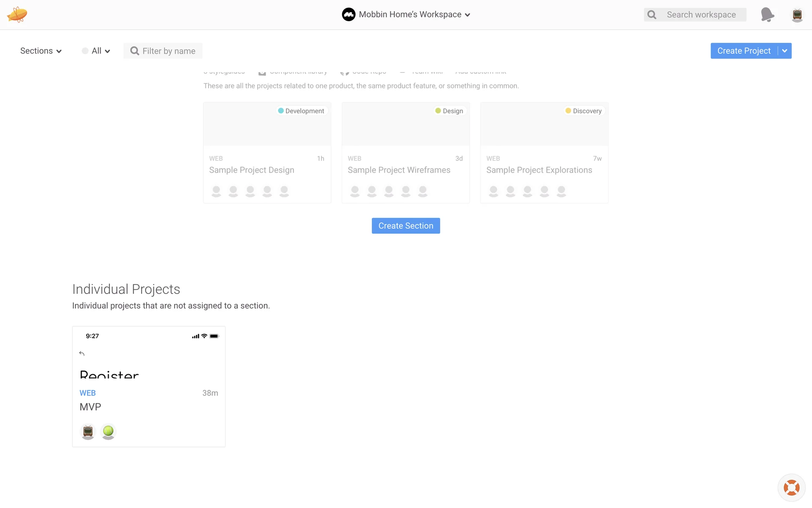Click the Development status tag
The image size is (812, 508).
301,111
